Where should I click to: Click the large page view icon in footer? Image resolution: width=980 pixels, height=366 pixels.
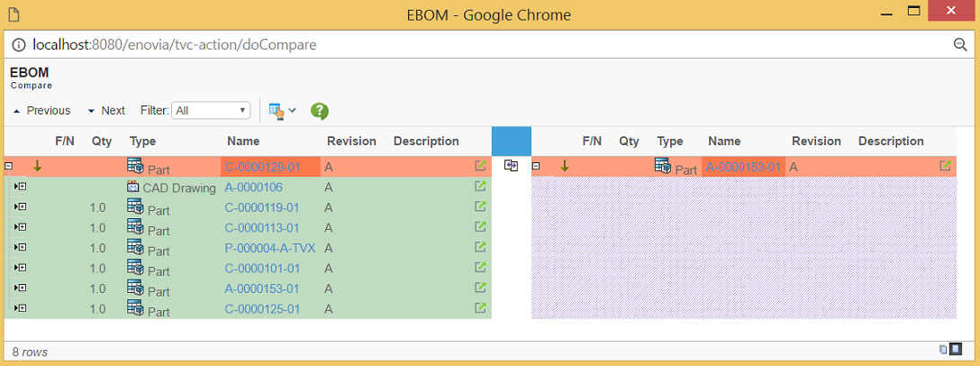click(x=956, y=350)
